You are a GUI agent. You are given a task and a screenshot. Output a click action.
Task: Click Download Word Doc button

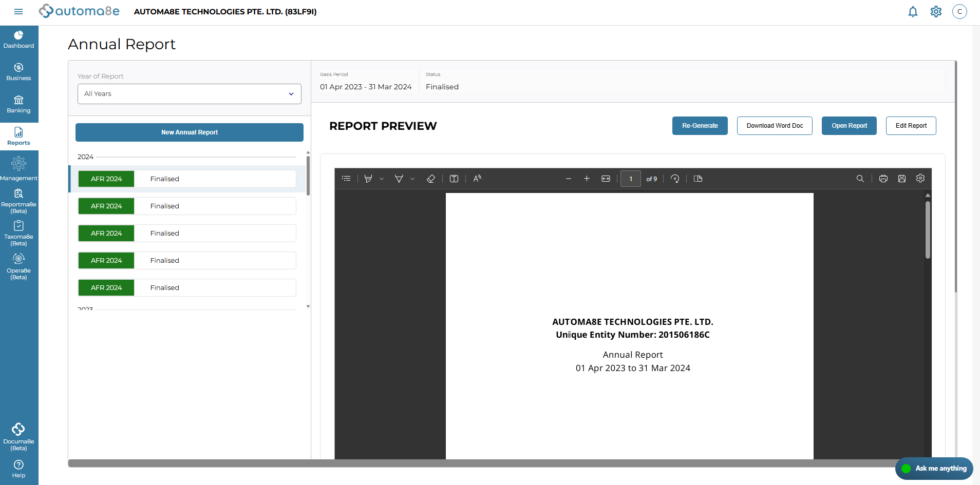(x=775, y=126)
